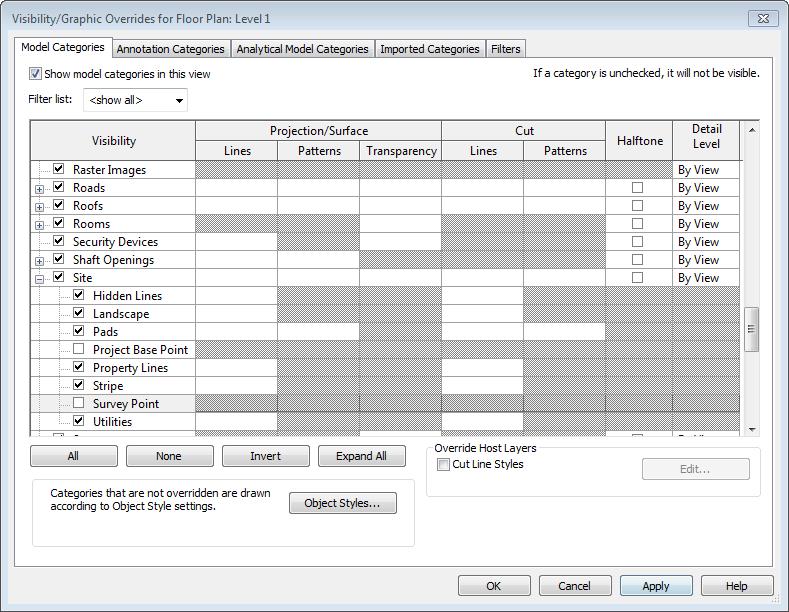Enable Halftone for Roads

pyautogui.click(x=638, y=188)
